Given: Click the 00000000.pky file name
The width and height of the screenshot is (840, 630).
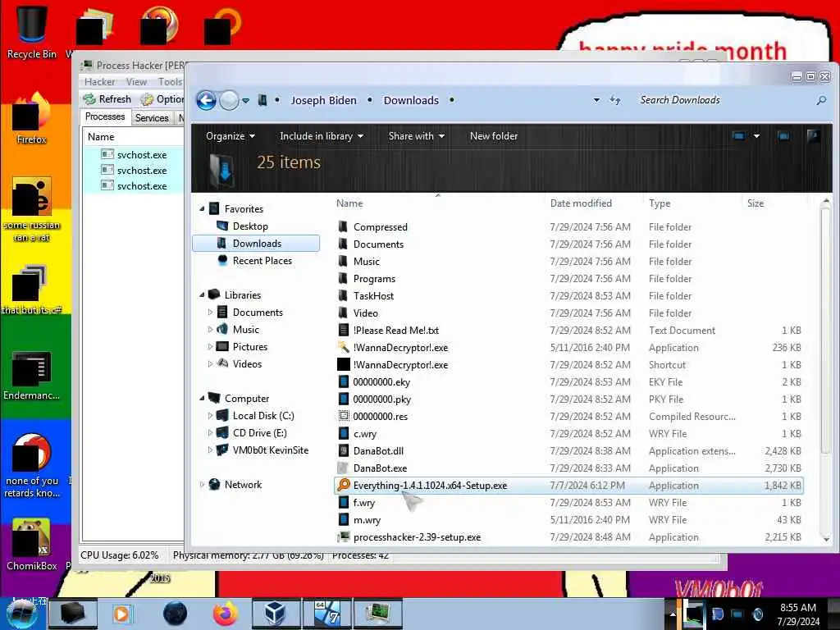Looking at the screenshot, I should (x=382, y=399).
